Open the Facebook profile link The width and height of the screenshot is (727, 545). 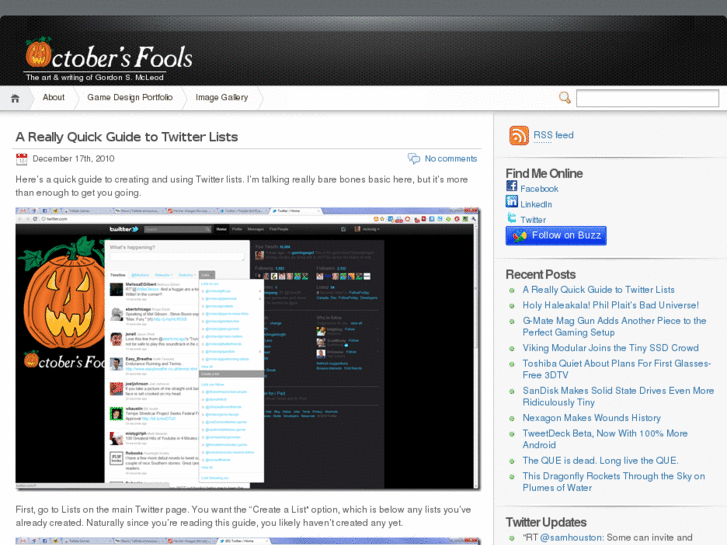click(x=539, y=189)
